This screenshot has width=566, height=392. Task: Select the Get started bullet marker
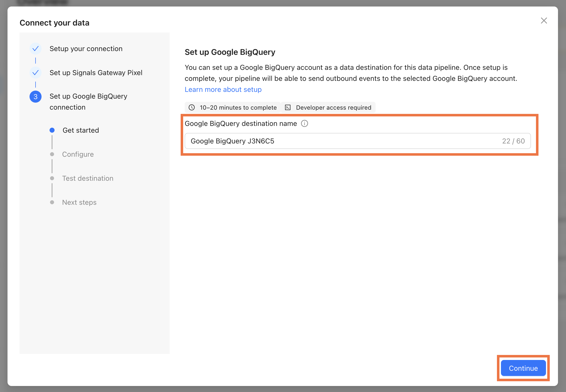click(x=52, y=130)
